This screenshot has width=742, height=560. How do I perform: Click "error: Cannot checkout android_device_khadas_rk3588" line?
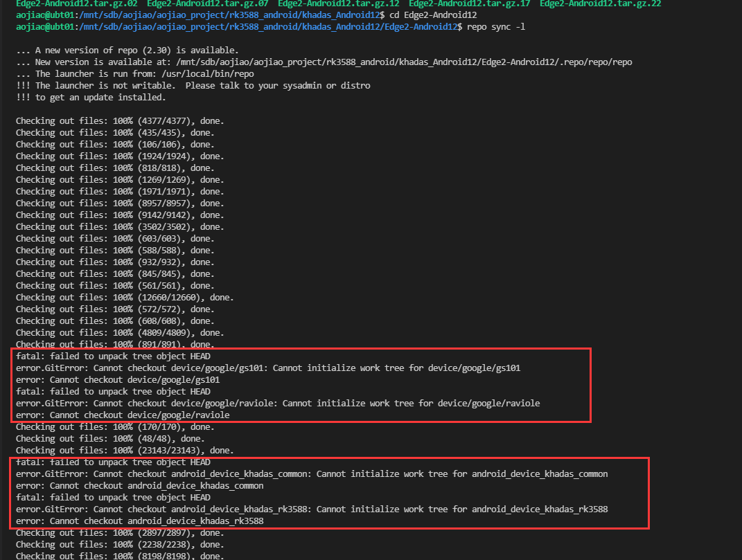pyautogui.click(x=139, y=521)
